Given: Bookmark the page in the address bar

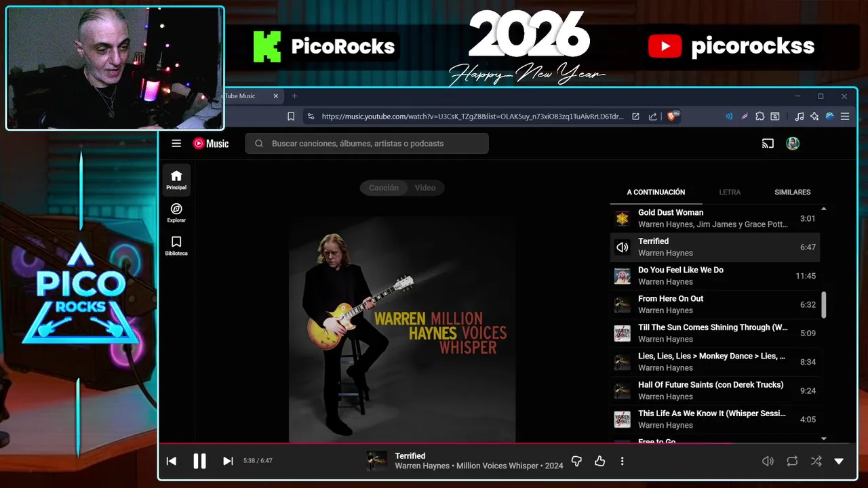Looking at the screenshot, I should (x=291, y=117).
